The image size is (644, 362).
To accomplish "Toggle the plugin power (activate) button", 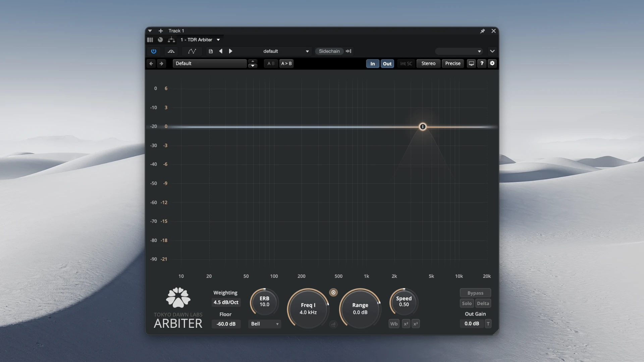I will click(154, 51).
